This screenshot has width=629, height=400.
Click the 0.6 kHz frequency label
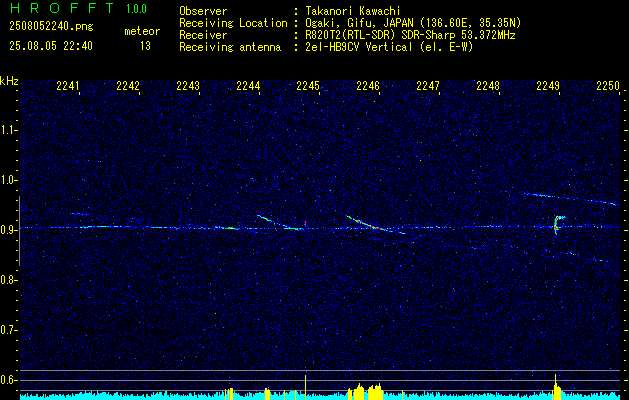click(x=8, y=380)
